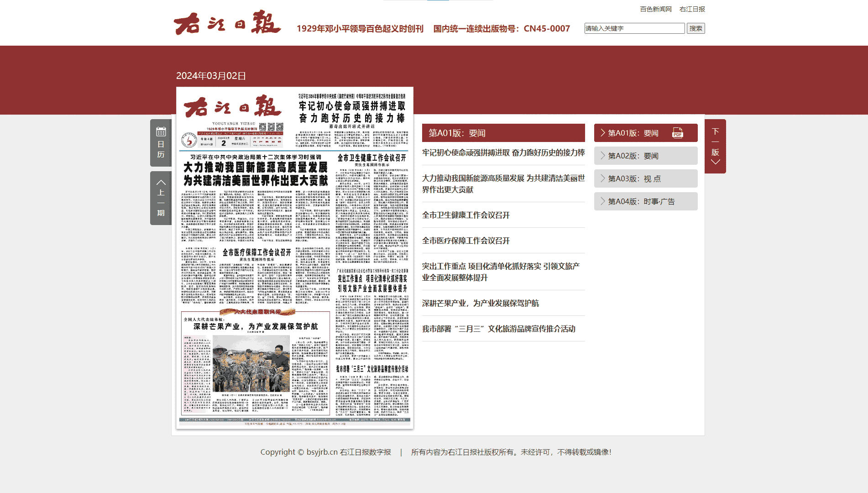Open article 全市卫生健康工作会议召开
The height and width of the screenshot is (493, 868).
click(x=466, y=215)
